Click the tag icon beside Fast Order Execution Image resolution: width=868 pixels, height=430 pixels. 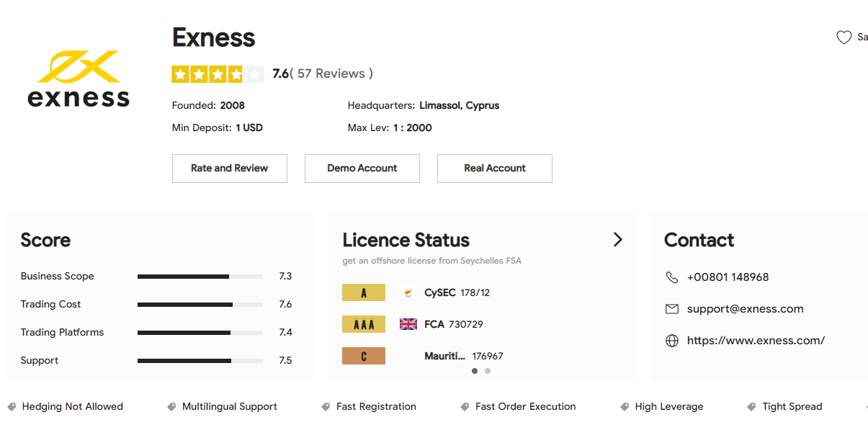click(465, 407)
